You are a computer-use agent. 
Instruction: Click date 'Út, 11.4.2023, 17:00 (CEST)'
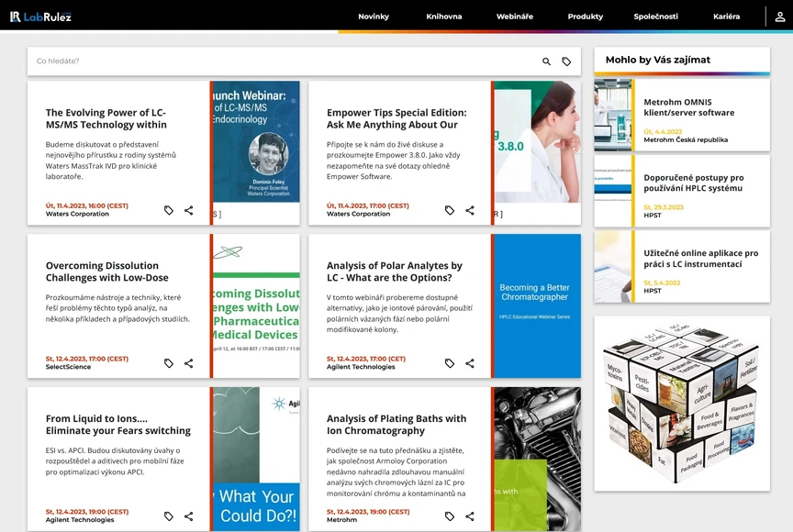(368, 206)
